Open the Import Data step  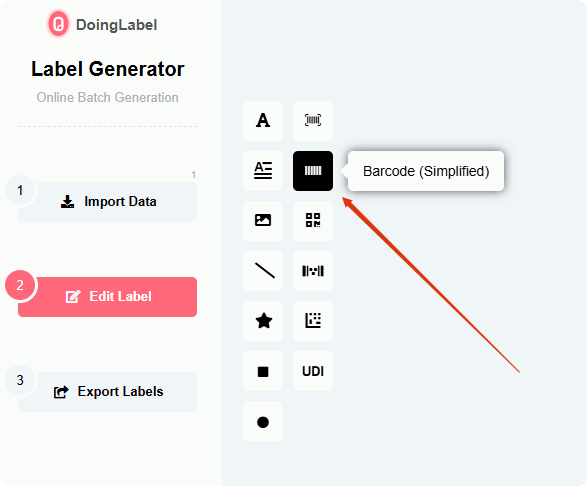coord(107,202)
